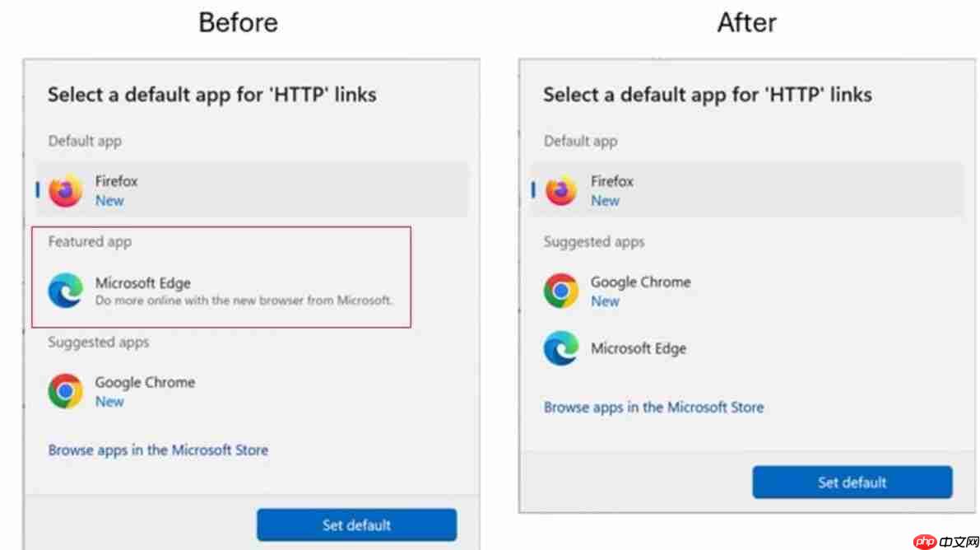Click the Microsoft Edge icon under Featured app

[x=64, y=291]
